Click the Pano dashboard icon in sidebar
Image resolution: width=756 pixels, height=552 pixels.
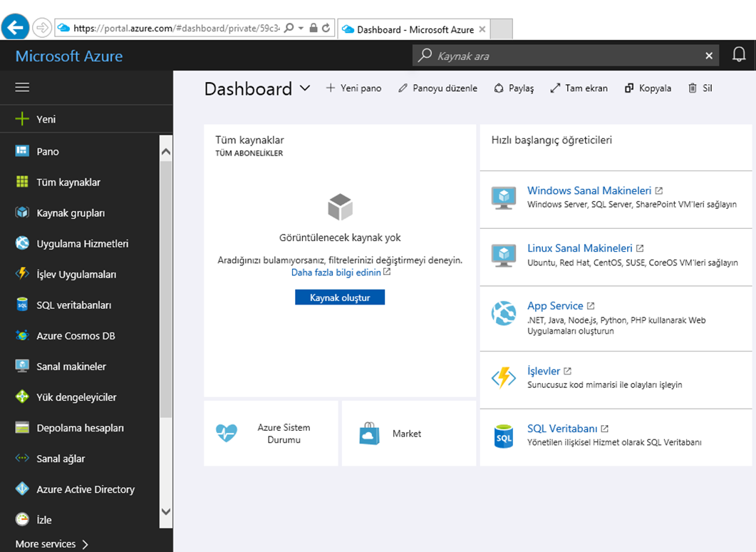pyautogui.click(x=22, y=151)
